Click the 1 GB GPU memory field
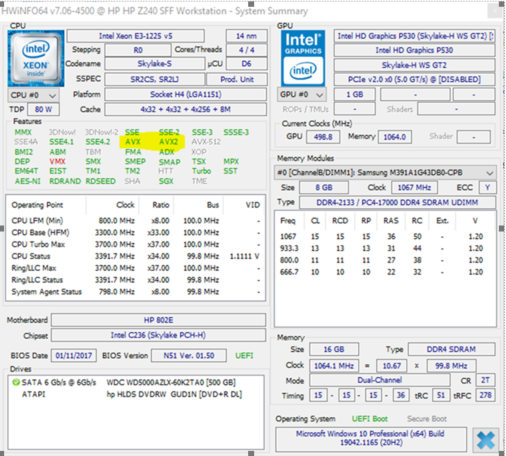 [355, 95]
